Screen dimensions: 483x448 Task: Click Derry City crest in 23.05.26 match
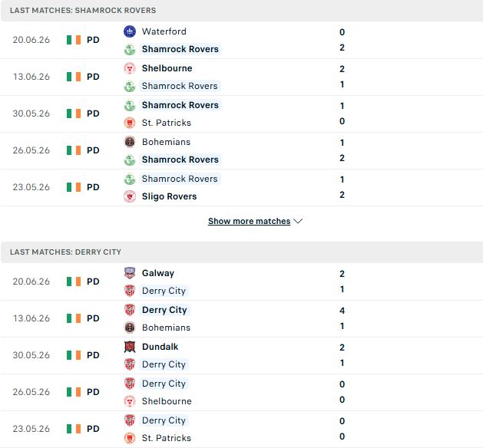tap(130, 420)
